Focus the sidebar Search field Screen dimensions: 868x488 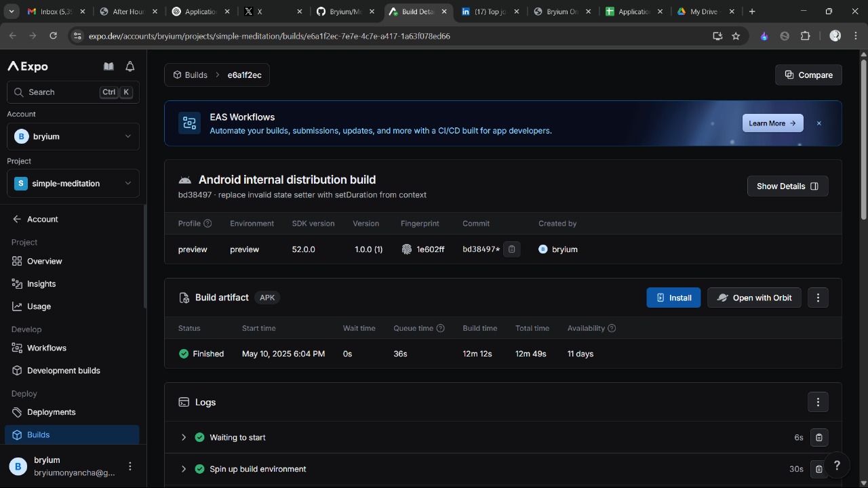point(73,92)
